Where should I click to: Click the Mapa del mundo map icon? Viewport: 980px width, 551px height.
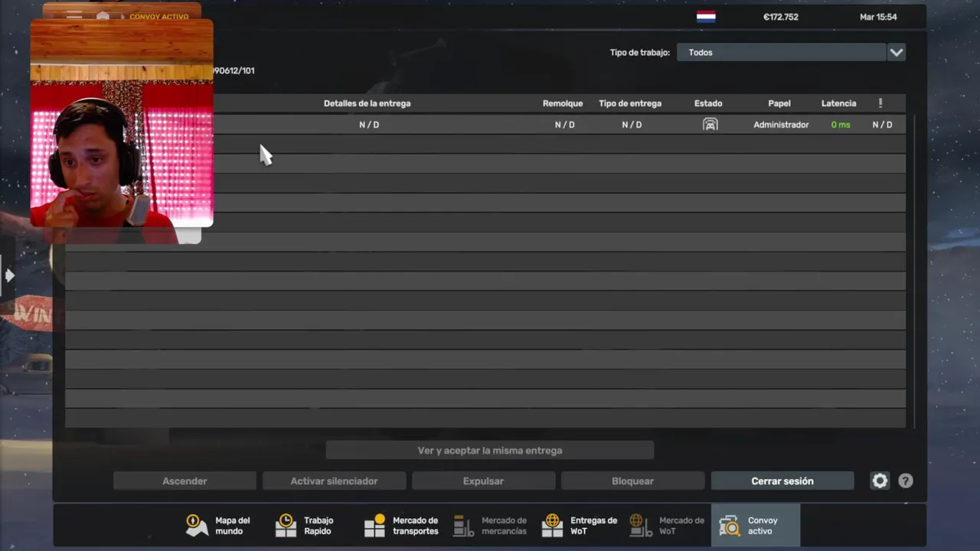(197, 525)
